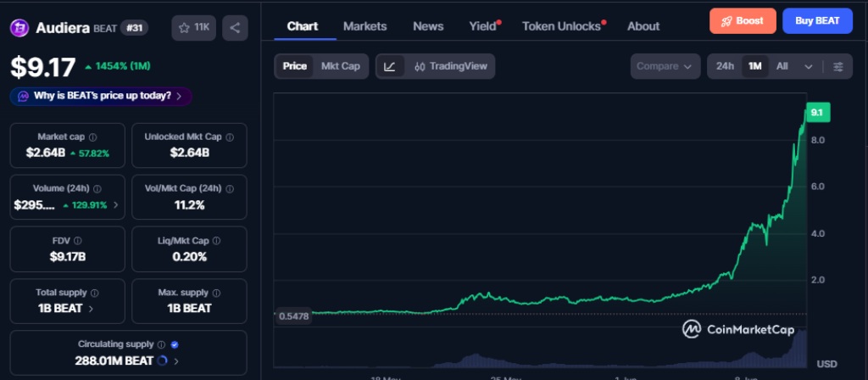Open the Yield tab
This screenshot has width=868, height=380.
(x=483, y=26)
